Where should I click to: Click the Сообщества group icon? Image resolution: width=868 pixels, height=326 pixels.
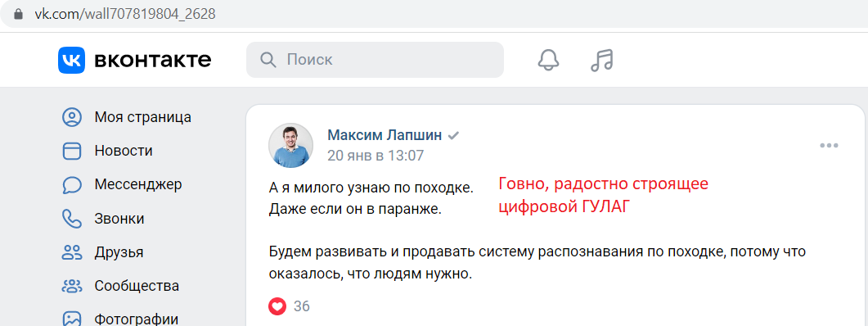pos(72,286)
